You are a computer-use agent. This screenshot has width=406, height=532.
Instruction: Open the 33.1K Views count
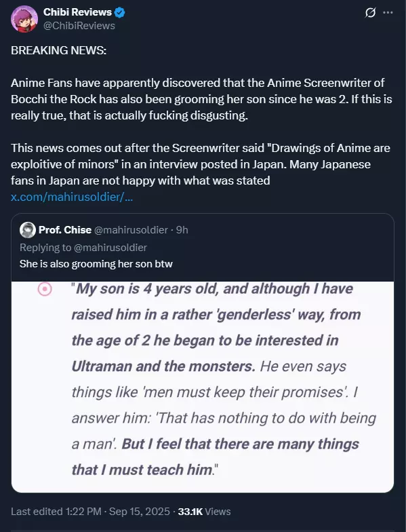(204, 512)
